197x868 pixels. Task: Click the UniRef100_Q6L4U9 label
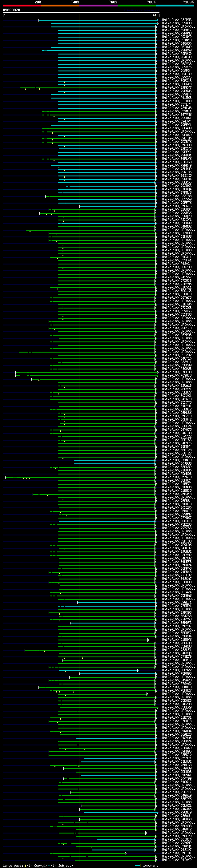point(177,128)
